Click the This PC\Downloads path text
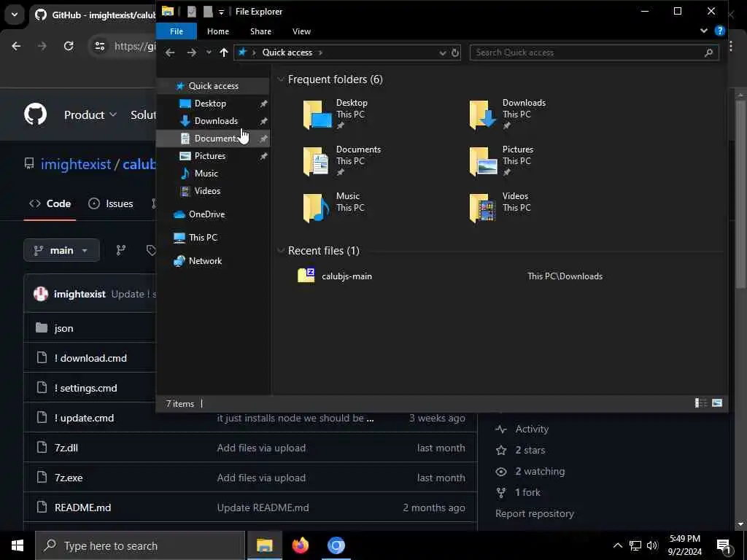The height and width of the screenshot is (560, 747). 565,276
